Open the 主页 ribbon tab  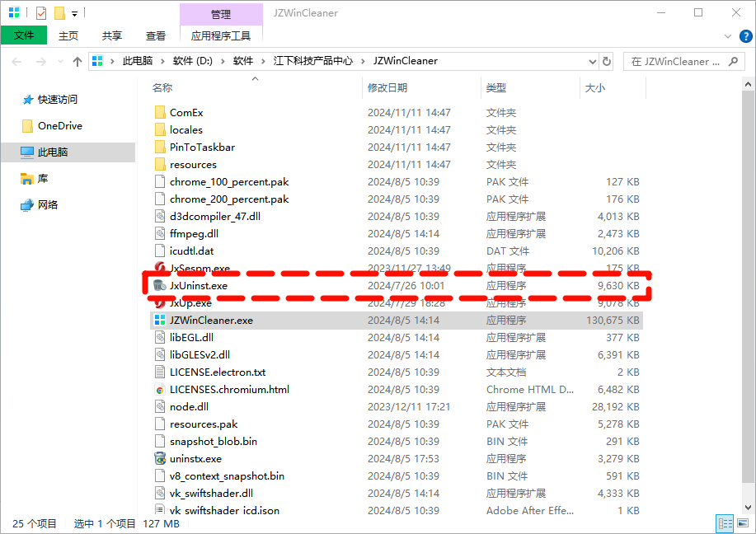click(x=68, y=35)
